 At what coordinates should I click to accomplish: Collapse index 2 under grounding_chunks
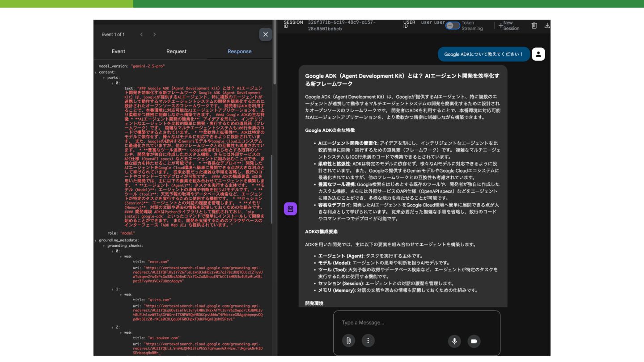click(x=112, y=327)
